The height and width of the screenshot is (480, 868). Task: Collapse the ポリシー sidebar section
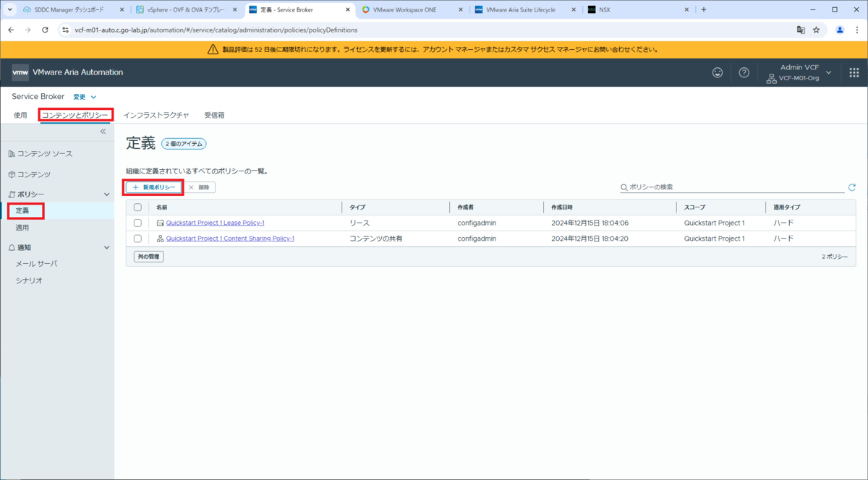click(107, 195)
